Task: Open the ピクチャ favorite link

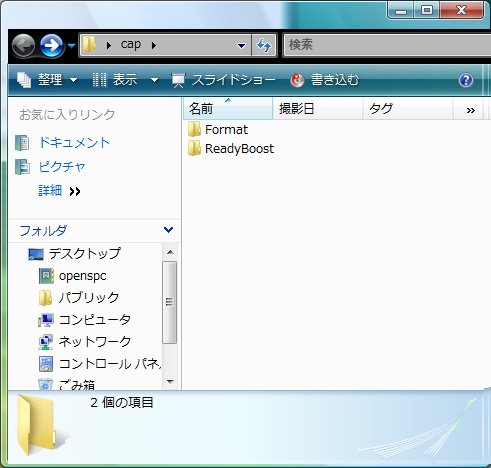Action: pos(62,167)
